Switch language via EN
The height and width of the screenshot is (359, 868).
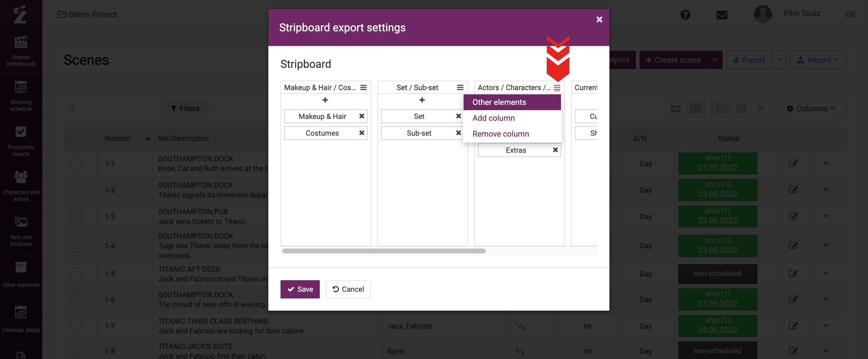coord(850,14)
